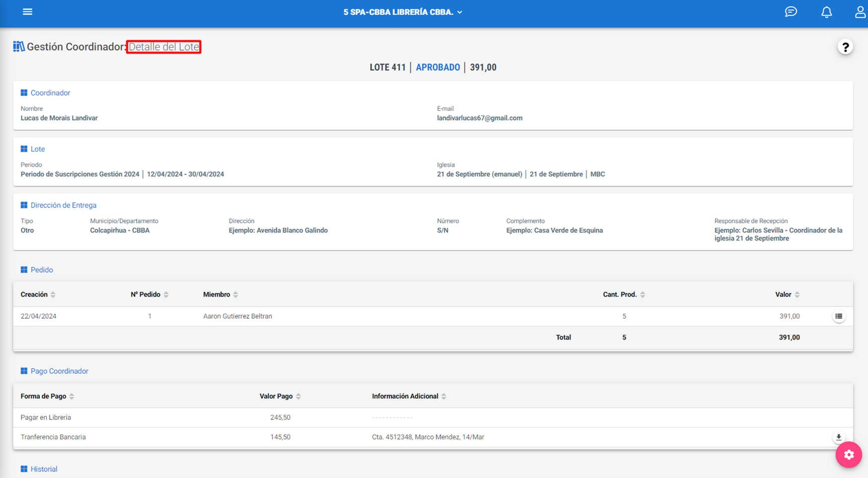Click the Periodo de Suscripciones Gestión 2024 text
Image resolution: width=868 pixels, height=478 pixels.
pos(80,174)
